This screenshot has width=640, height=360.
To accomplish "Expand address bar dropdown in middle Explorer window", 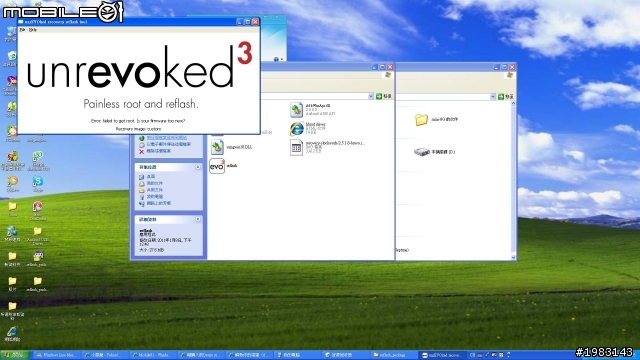I will point(371,96).
